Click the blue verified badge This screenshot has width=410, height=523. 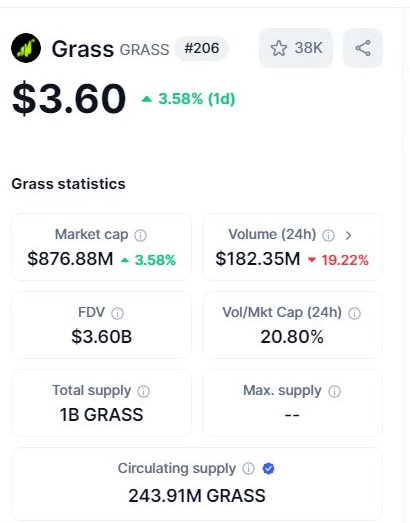(269, 469)
